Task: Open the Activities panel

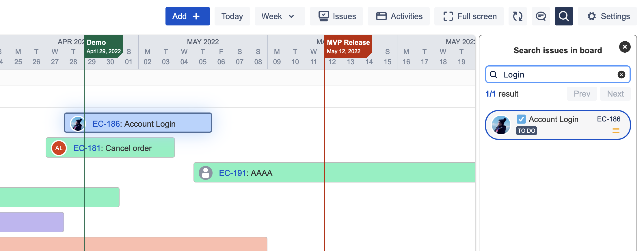Action: tap(399, 16)
